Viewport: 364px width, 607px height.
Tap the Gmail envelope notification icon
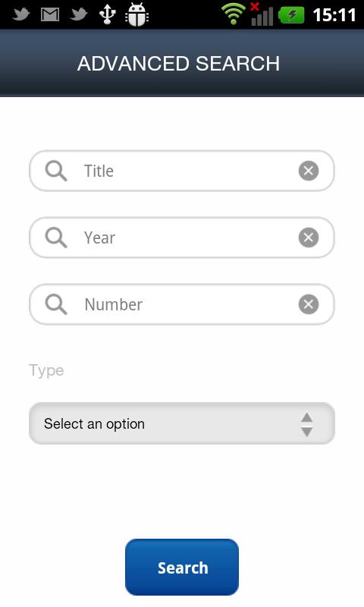[50, 14]
